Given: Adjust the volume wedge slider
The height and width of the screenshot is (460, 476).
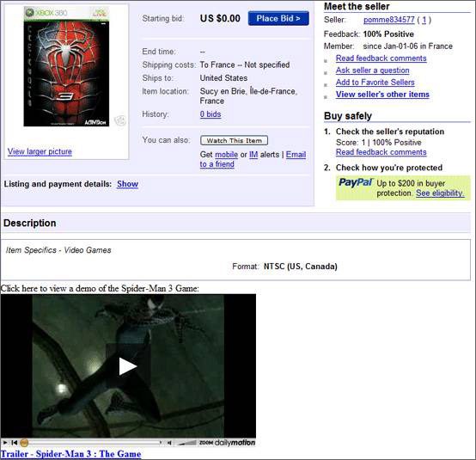Looking at the screenshot, I should (186, 443).
